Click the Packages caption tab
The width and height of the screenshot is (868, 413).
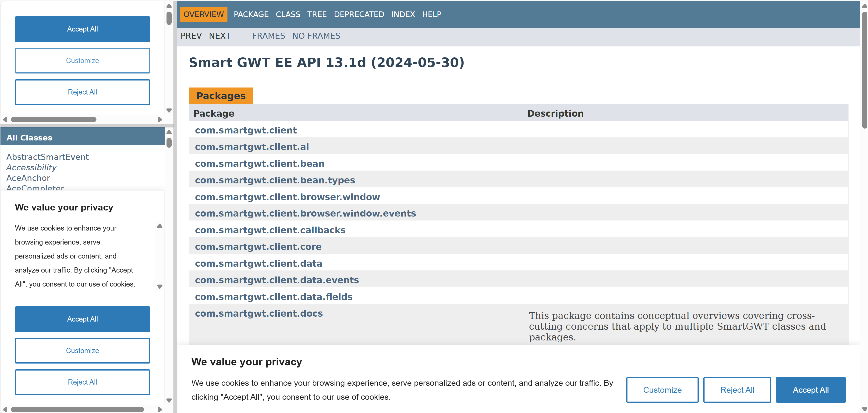point(221,96)
